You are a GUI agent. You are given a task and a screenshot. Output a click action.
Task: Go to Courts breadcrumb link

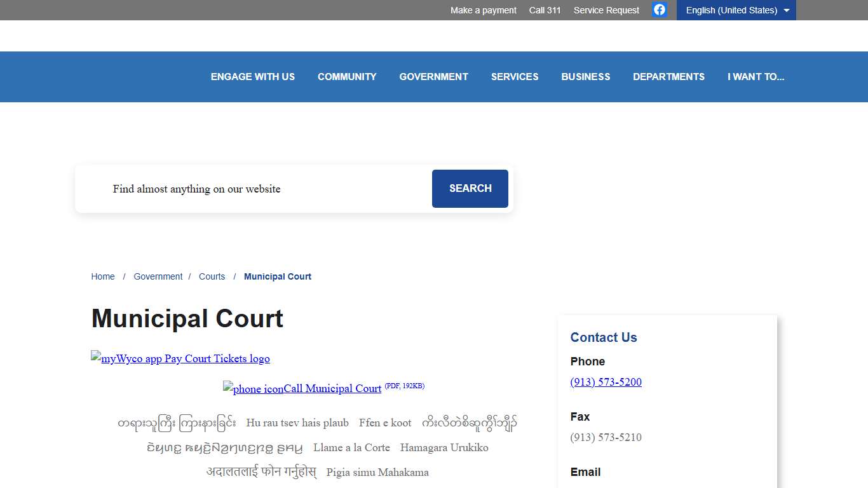pos(212,276)
